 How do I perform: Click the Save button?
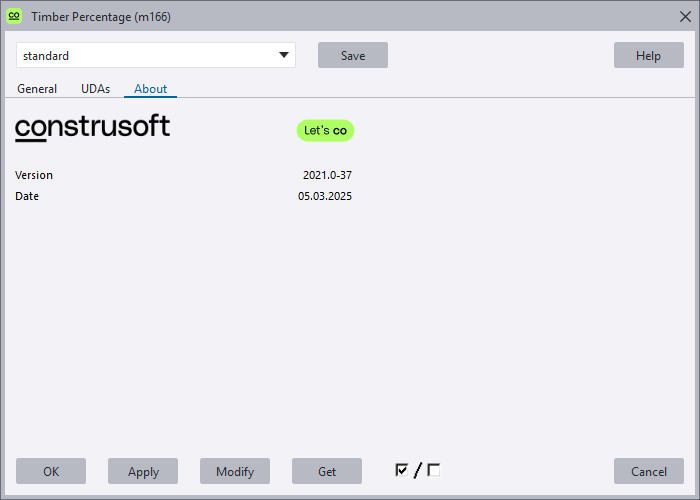[x=353, y=55]
